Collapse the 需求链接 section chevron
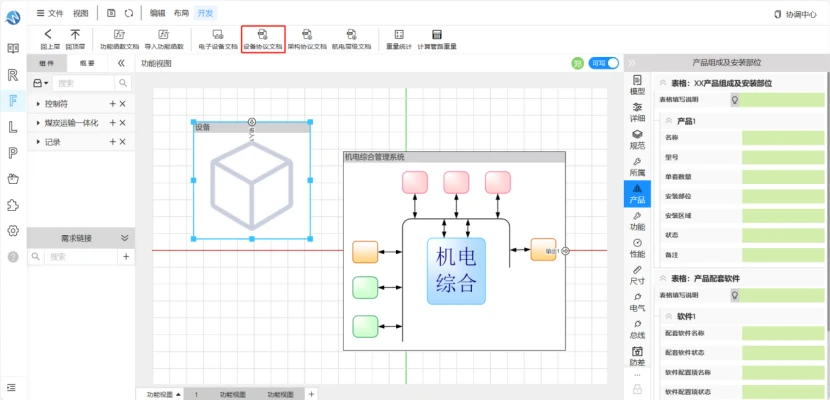 tap(125, 238)
